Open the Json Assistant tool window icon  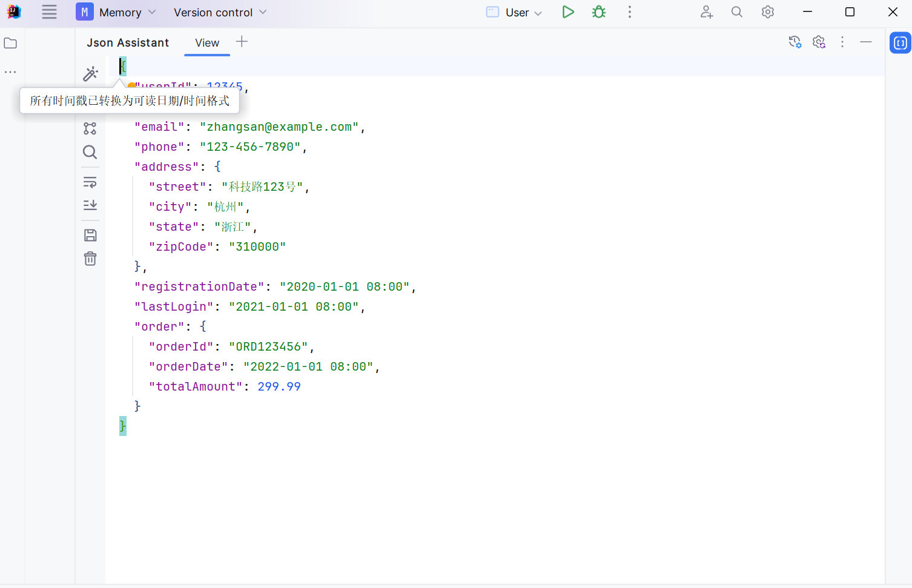click(900, 43)
